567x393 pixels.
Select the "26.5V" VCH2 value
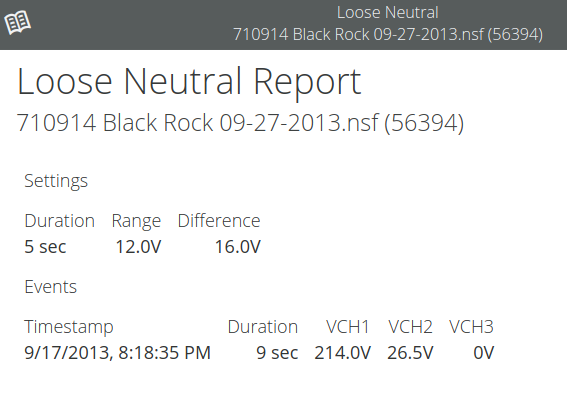coord(410,353)
